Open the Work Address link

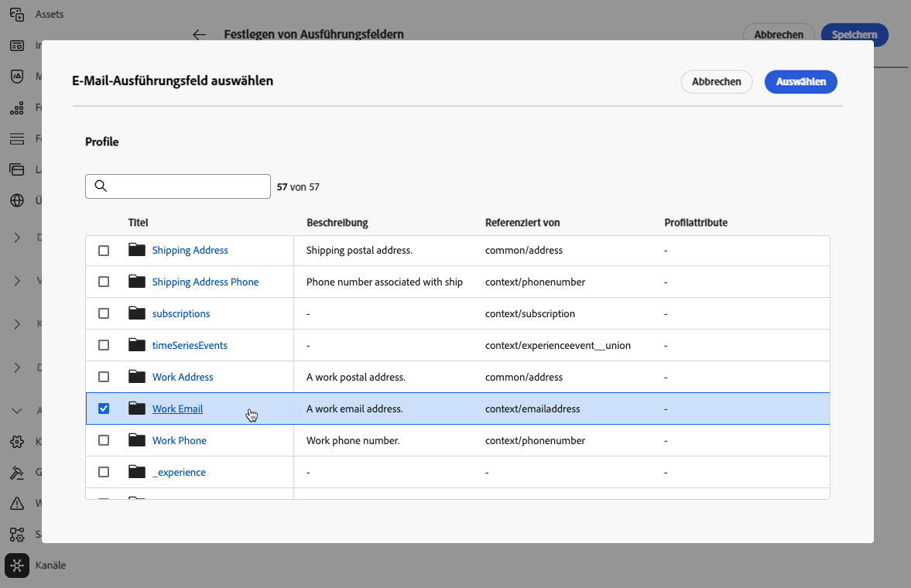click(x=183, y=377)
